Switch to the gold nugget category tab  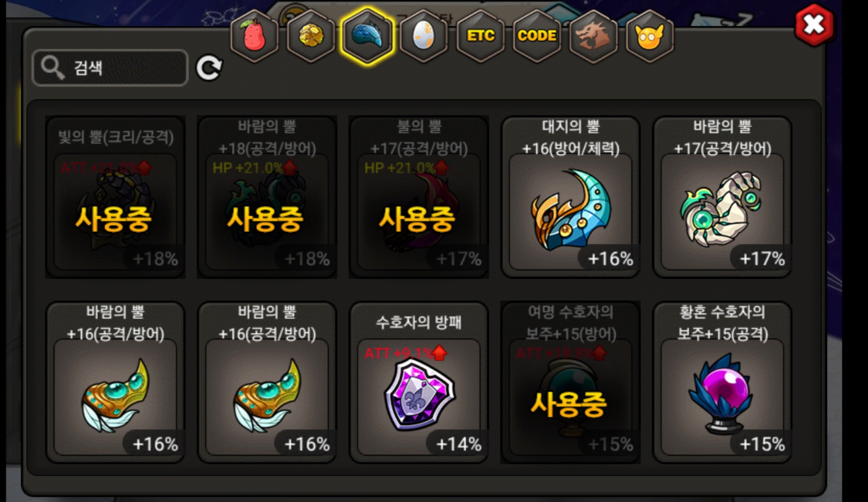[x=311, y=36]
